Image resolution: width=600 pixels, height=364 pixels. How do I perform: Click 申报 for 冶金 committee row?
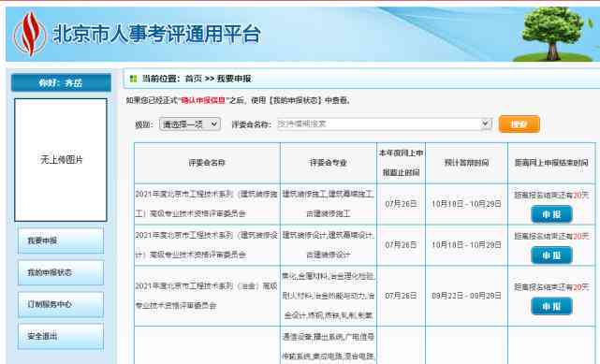(551, 306)
